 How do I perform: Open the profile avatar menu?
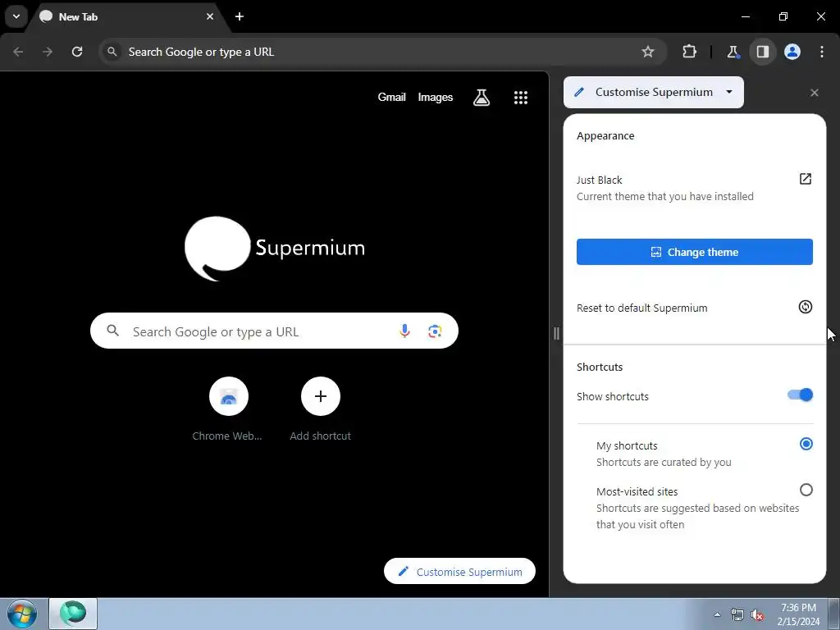[x=792, y=52]
